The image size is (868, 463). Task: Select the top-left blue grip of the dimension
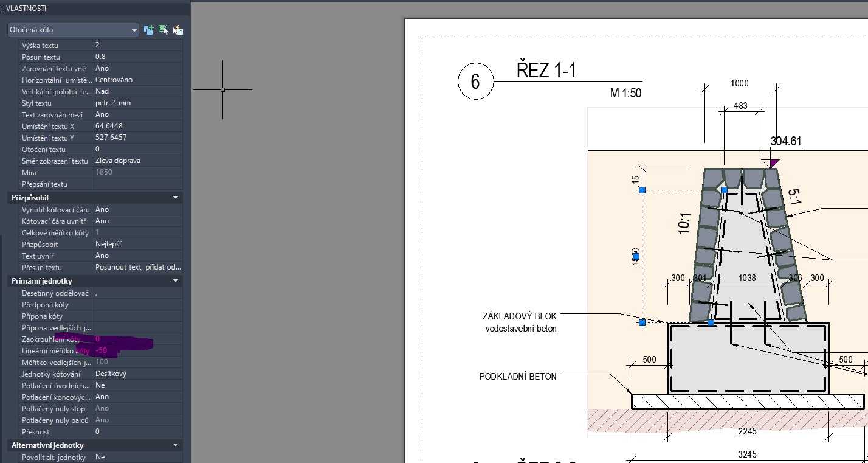[642, 190]
